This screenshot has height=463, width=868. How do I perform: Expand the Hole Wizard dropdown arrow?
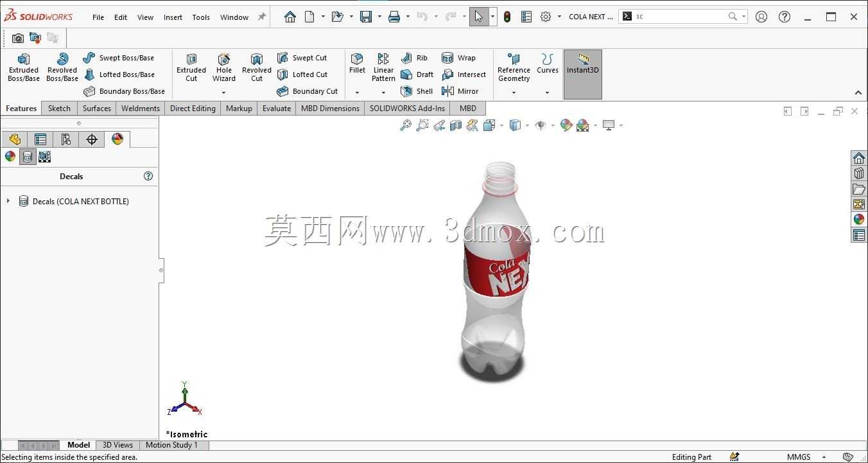coord(224,92)
